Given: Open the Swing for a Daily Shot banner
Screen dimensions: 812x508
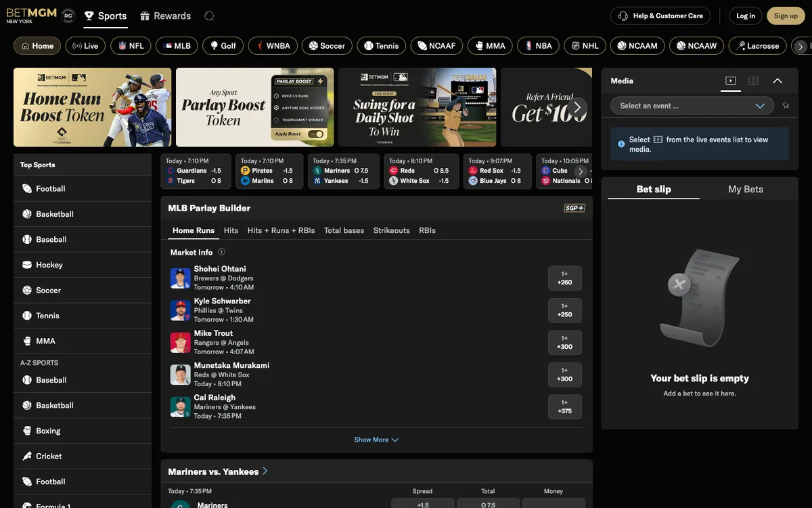Looking at the screenshot, I should click(x=418, y=107).
